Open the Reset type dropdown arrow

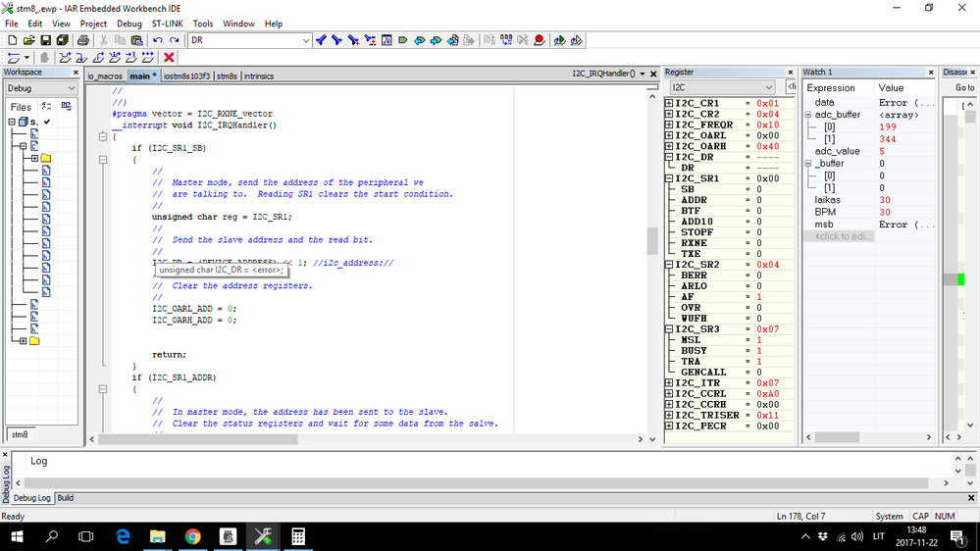(x=26, y=58)
